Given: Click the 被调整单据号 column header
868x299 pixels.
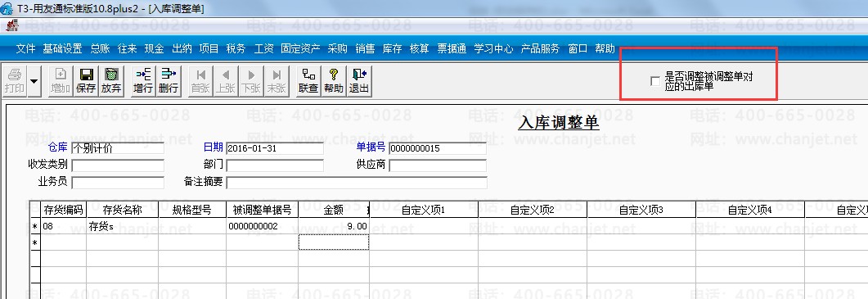Looking at the screenshot, I should 263,210.
